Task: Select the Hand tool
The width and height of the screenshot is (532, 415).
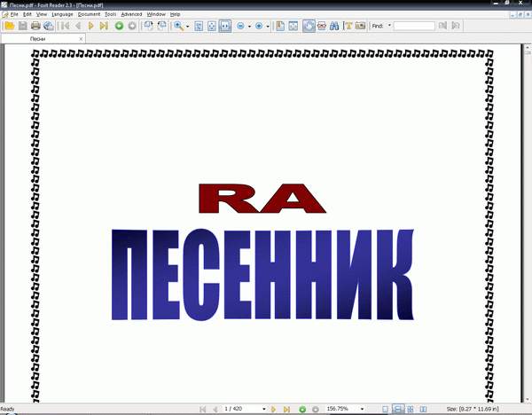Action: tap(309, 27)
